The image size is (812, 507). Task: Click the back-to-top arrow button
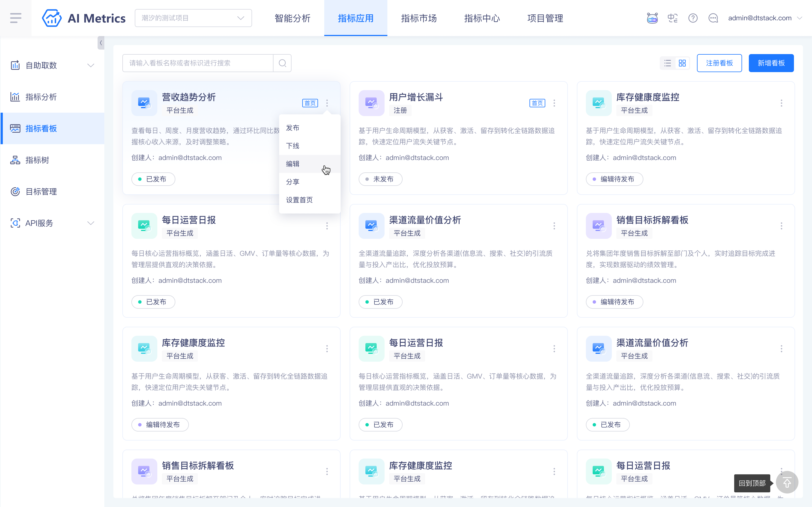787,483
